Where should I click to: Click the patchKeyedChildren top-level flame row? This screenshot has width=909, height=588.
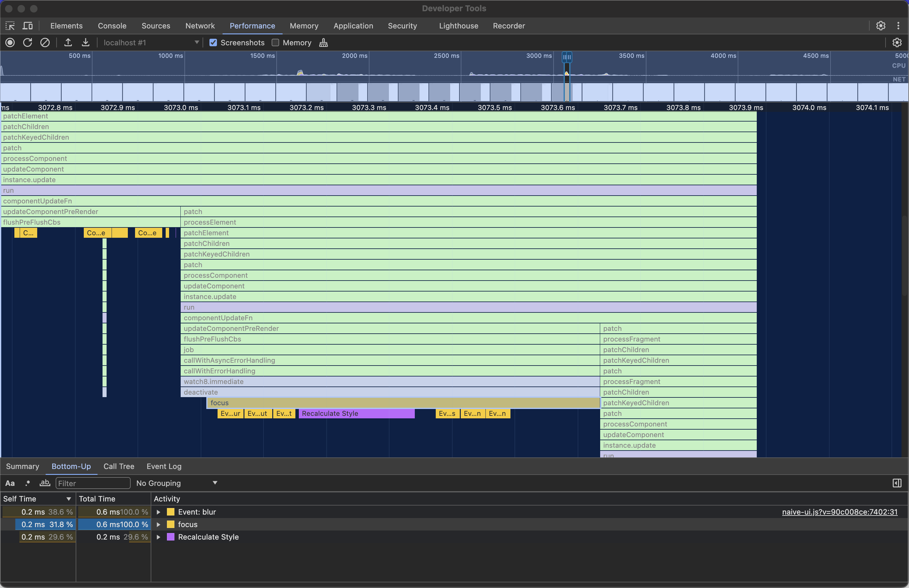[379, 137]
